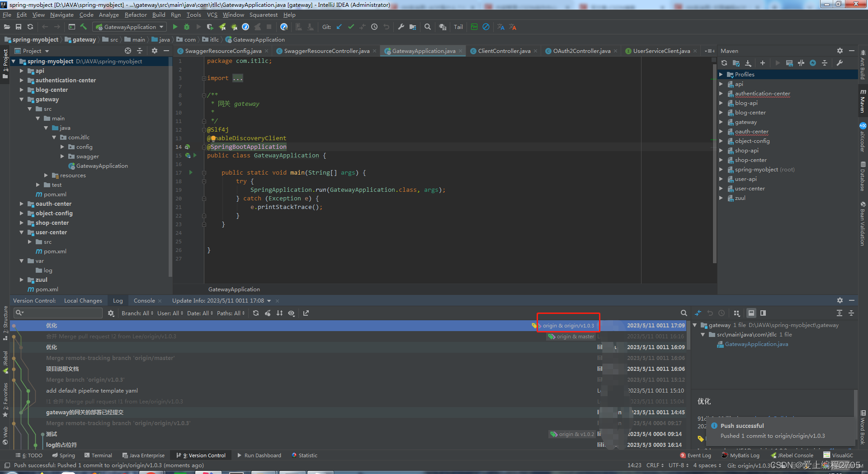The width and height of the screenshot is (868, 474).
Task: Show Git history via the clock icon
Action: [x=374, y=27]
